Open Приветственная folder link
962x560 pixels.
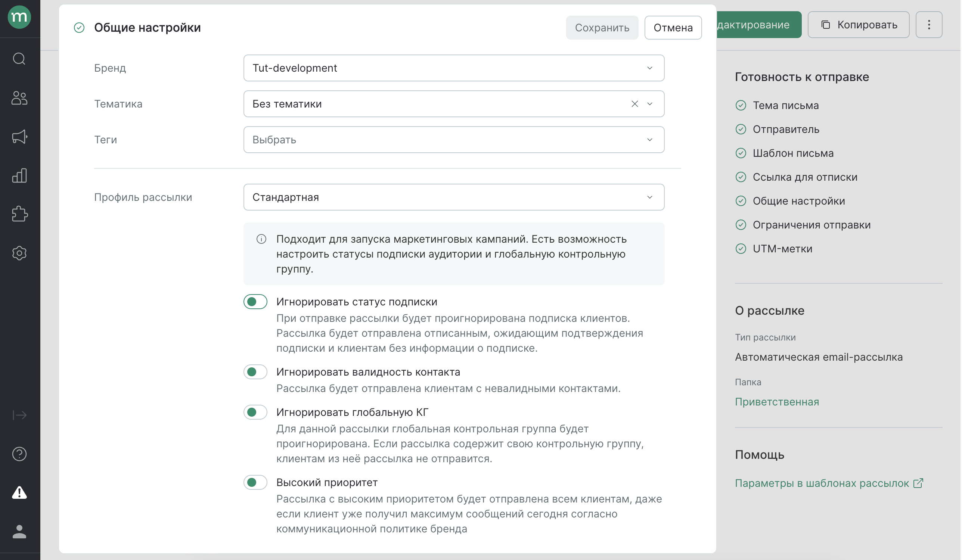pos(777,402)
